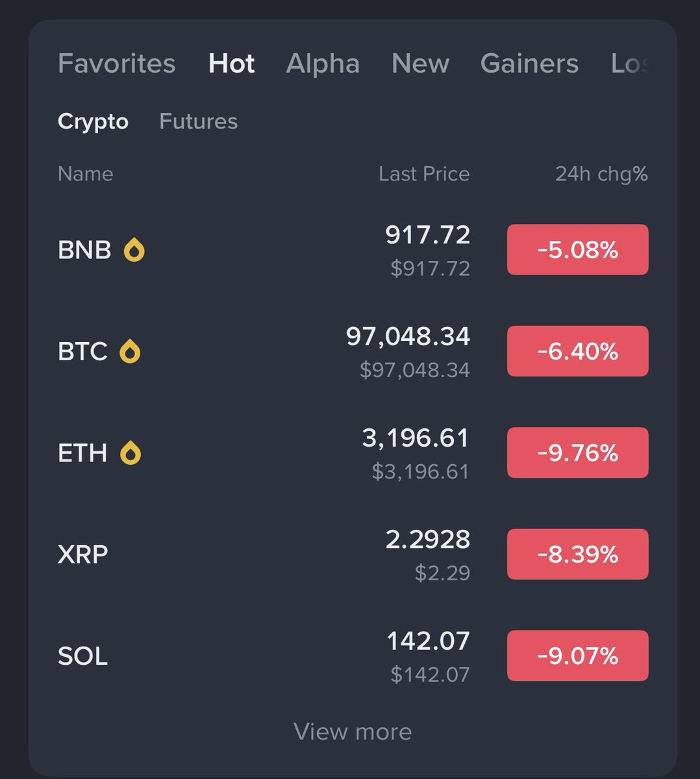Viewport: 700px width, 779px height.
Task: Tap the flame icon next to BNB
Action: click(x=134, y=250)
